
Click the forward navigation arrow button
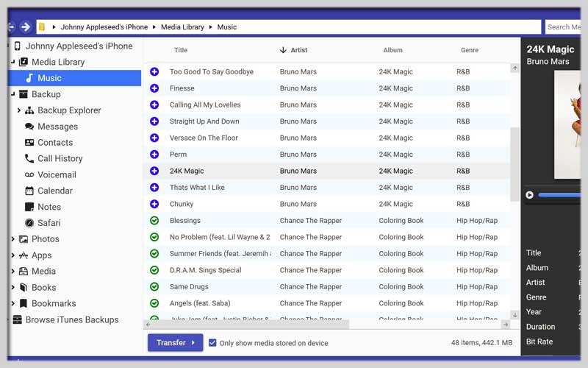point(26,26)
